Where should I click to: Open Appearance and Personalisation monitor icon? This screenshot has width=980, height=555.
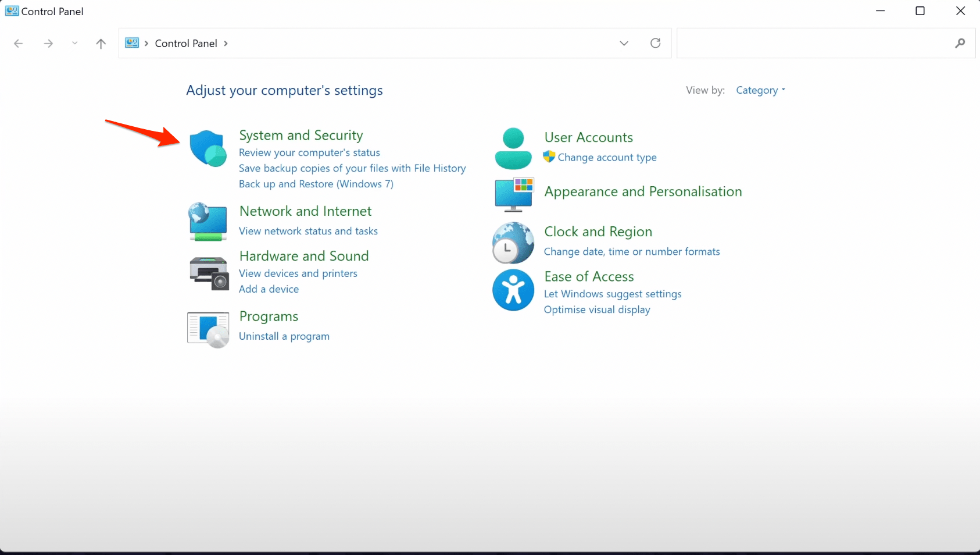(x=514, y=194)
